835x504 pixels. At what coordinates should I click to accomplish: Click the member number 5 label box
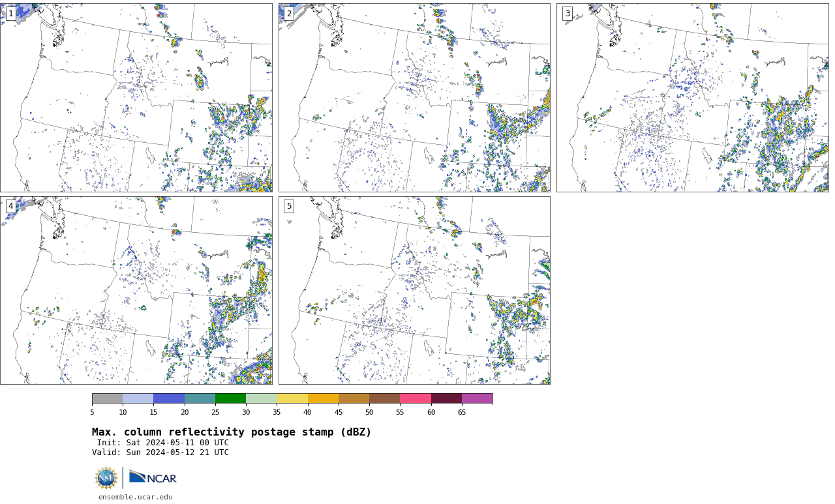coord(289,206)
